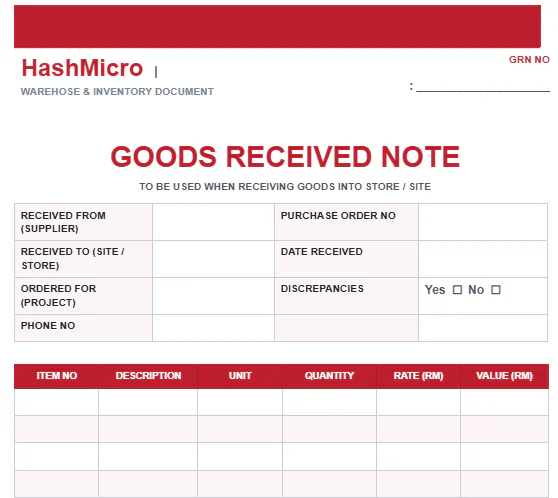The width and height of the screenshot is (558, 498).
Task: Click the UNIT column header
Action: (x=240, y=376)
